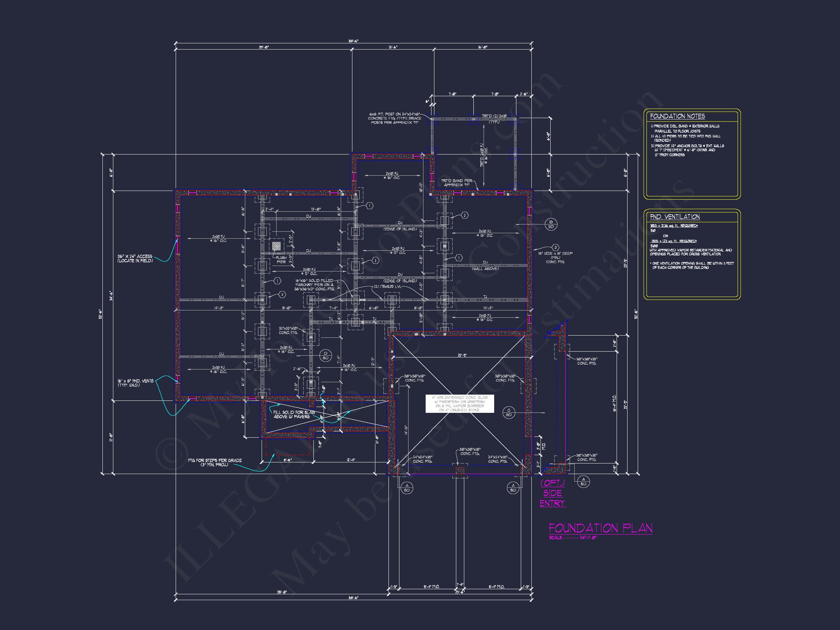Select the '29'-0"' top dimension
This screenshot has width=840, height=630.
coord(264,47)
